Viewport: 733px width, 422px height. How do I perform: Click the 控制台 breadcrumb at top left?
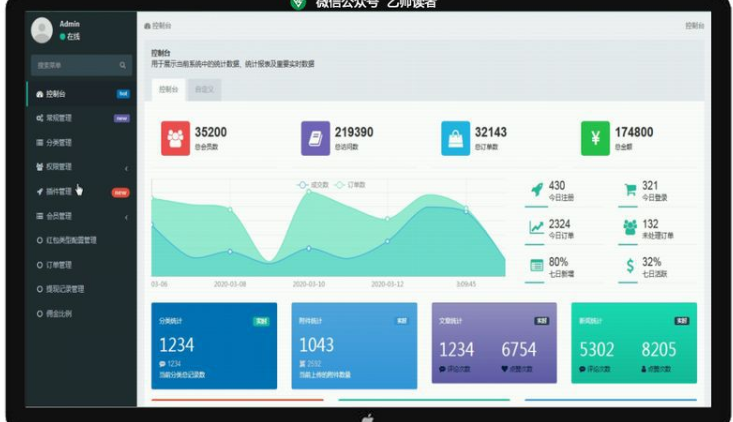click(x=158, y=26)
